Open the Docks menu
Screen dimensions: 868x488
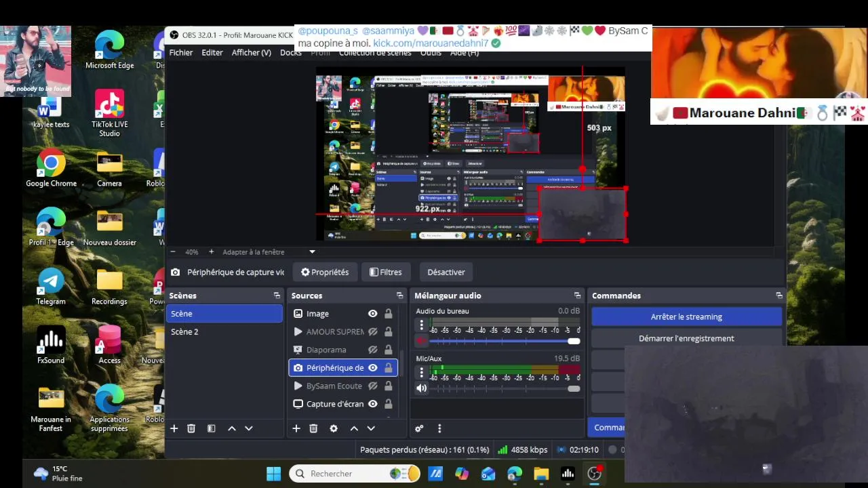[x=290, y=52]
